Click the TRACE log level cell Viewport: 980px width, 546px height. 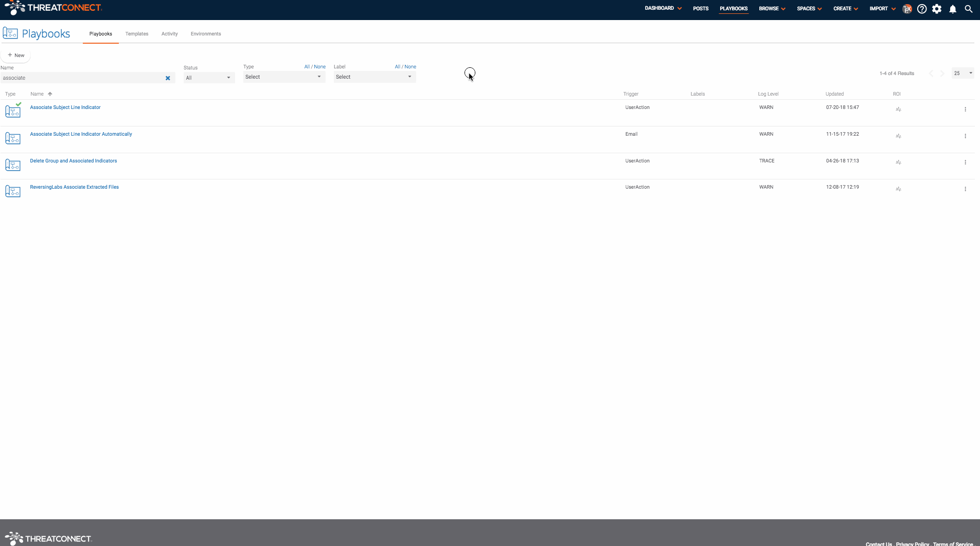[x=767, y=161]
